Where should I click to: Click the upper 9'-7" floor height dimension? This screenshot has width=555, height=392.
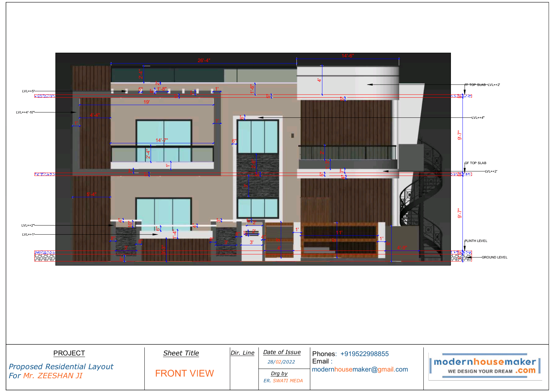(460, 135)
